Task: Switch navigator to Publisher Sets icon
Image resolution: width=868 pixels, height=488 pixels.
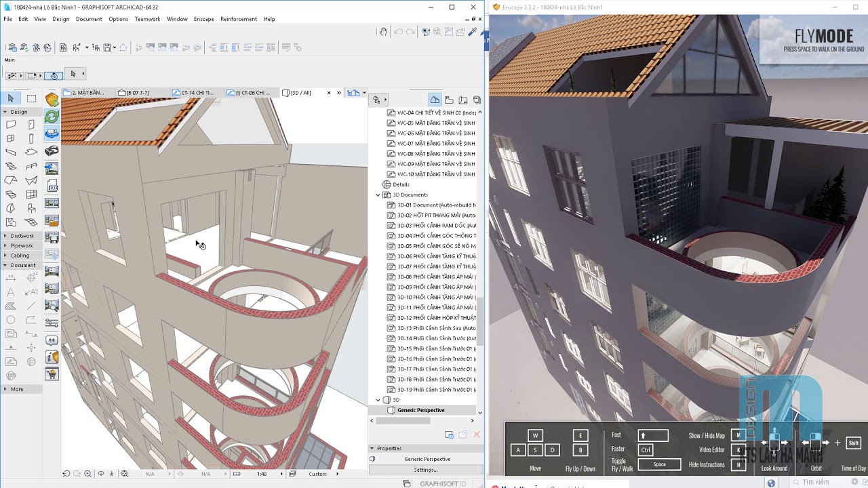Action: (477, 100)
